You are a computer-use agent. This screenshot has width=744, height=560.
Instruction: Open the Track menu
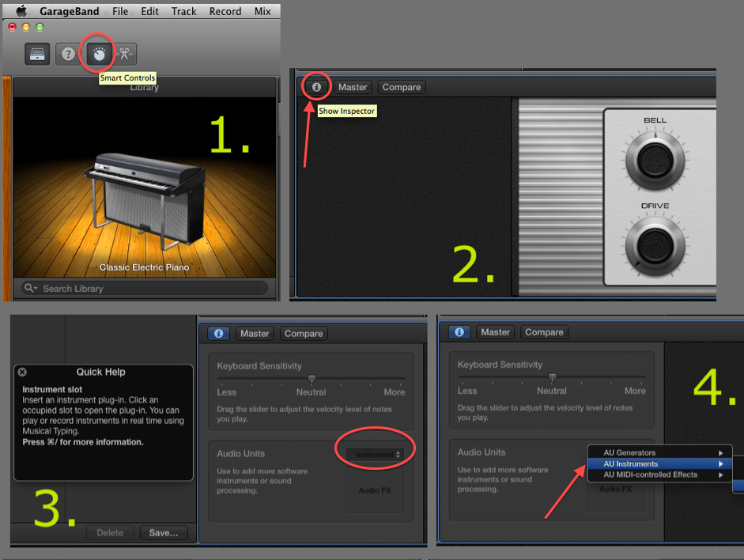(x=183, y=11)
